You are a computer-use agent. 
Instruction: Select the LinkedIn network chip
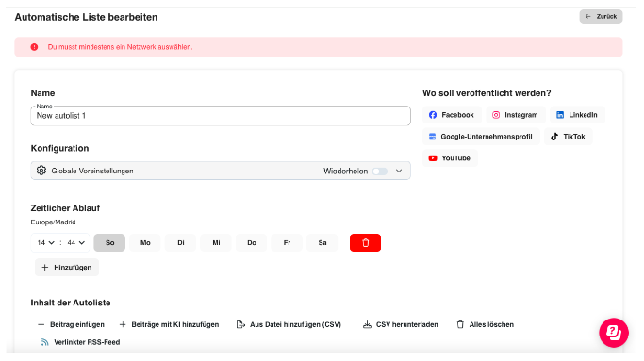(577, 115)
